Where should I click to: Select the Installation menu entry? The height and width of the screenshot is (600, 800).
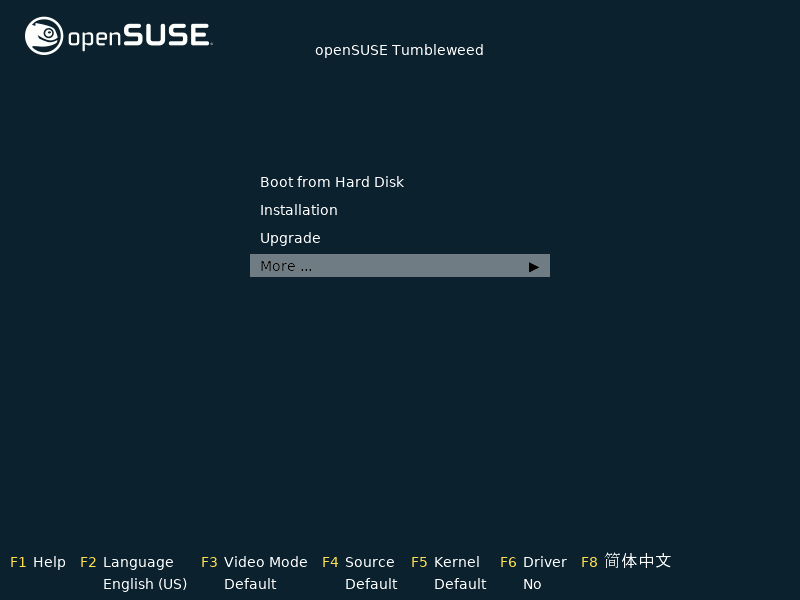click(298, 210)
